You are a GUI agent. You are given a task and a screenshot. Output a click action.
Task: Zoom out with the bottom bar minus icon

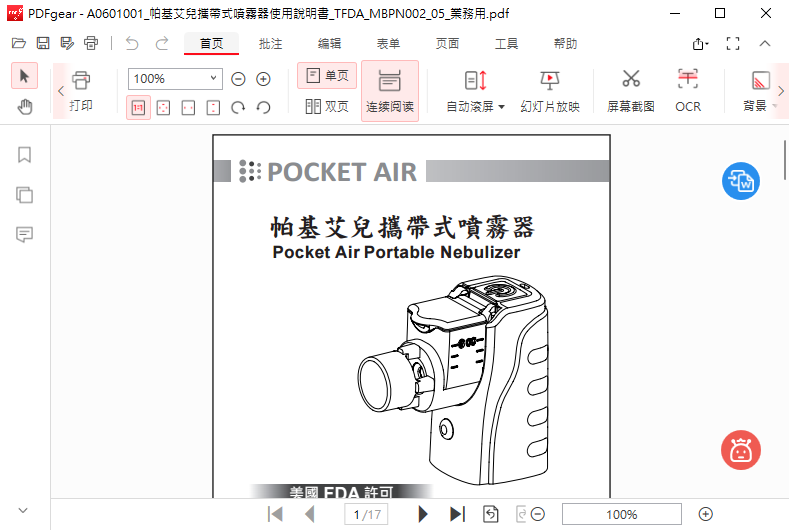[538, 514]
